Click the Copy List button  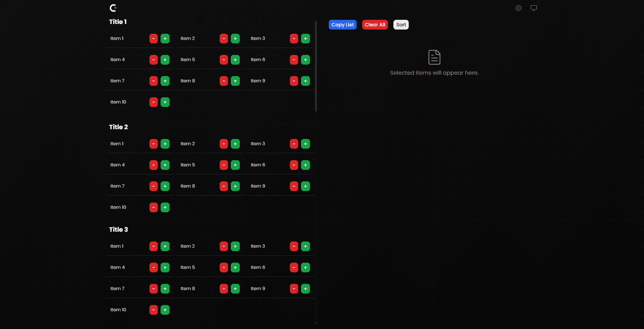tap(342, 25)
